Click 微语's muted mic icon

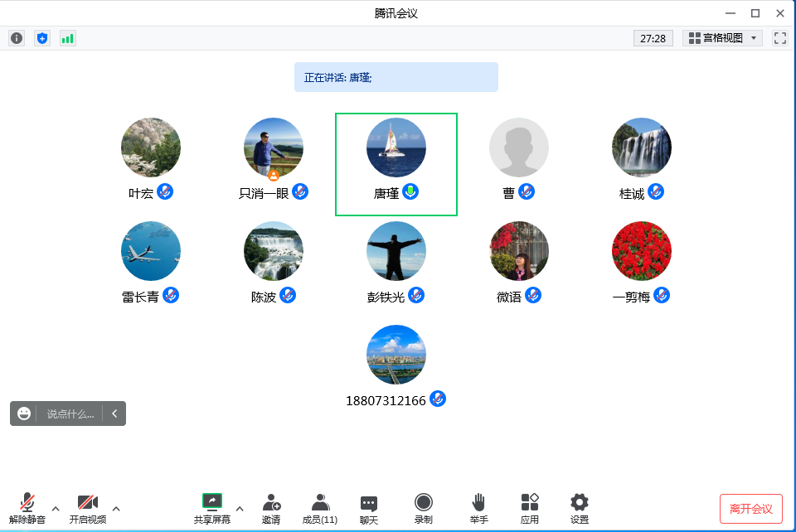(x=533, y=295)
